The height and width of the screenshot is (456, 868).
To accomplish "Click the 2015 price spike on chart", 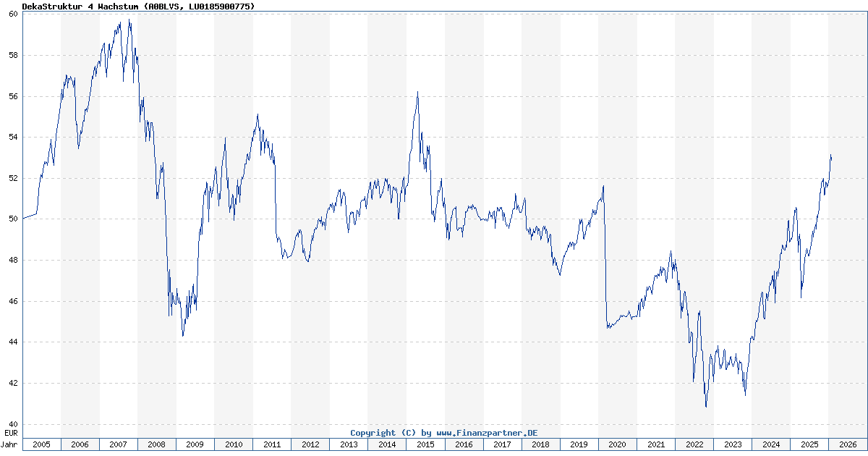I will [417, 93].
